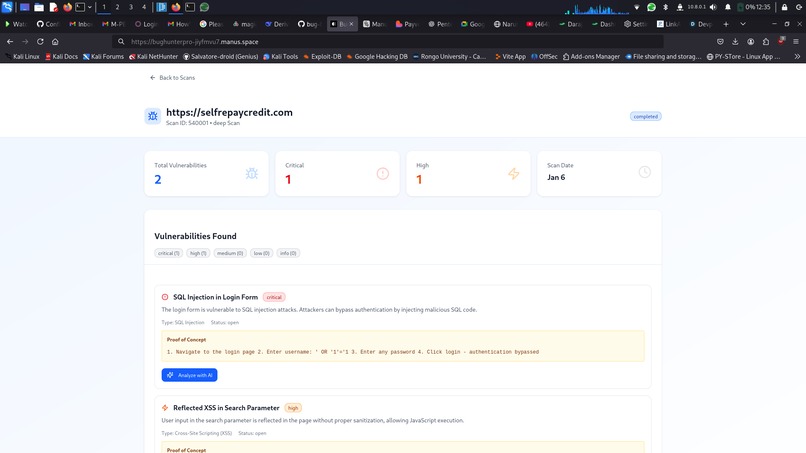Open file manager from the panel
Image resolution: width=806 pixels, height=453 pixels.
click(39, 7)
